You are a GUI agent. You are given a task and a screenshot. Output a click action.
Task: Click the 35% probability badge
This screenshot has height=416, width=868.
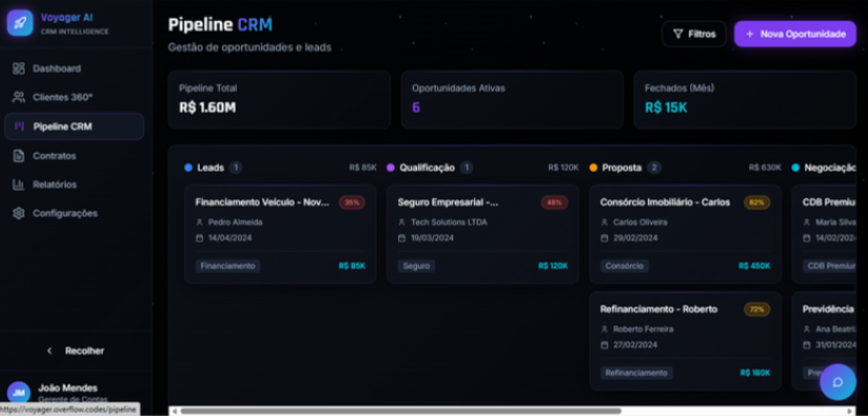click(352, 202)
